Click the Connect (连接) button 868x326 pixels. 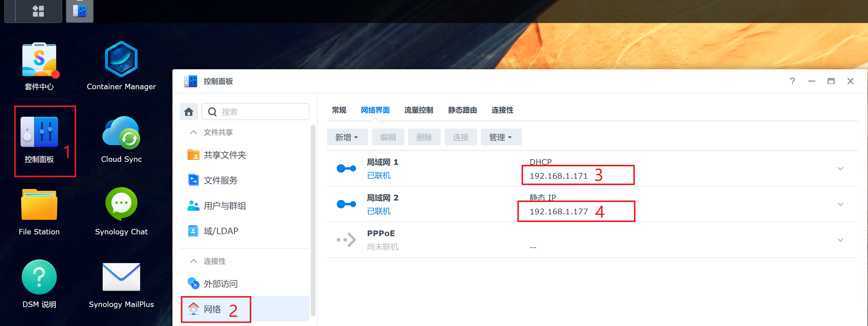point(460,137)
